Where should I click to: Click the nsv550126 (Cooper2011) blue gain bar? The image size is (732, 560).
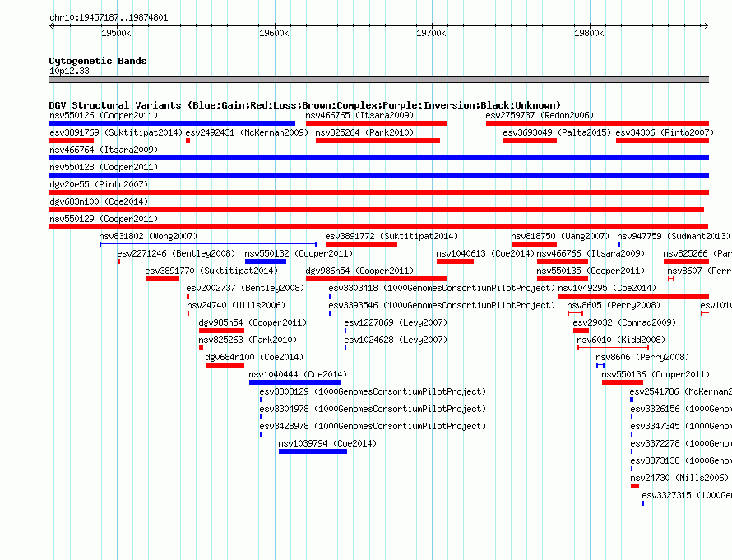point(172,123)
